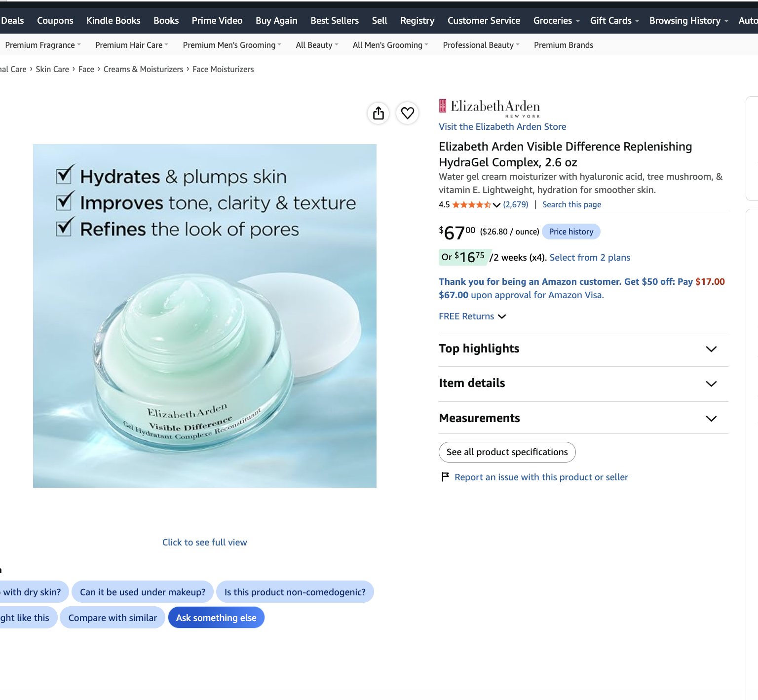Go to Skin Care breadcrumb

52,69
